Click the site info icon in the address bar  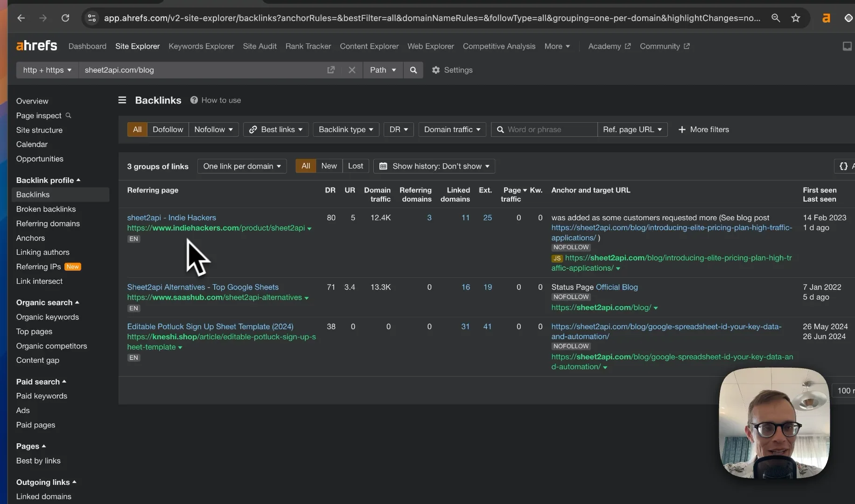coord(91,18)
